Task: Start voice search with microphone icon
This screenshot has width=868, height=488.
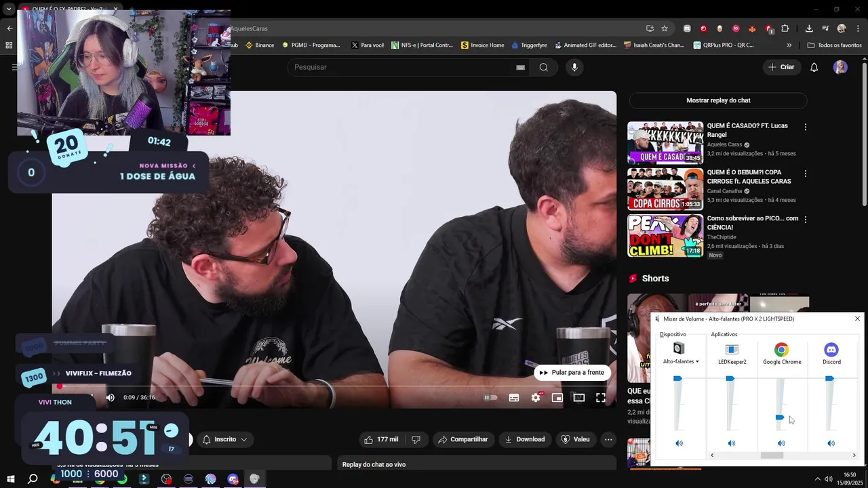Action: click(x=574, y=67)
